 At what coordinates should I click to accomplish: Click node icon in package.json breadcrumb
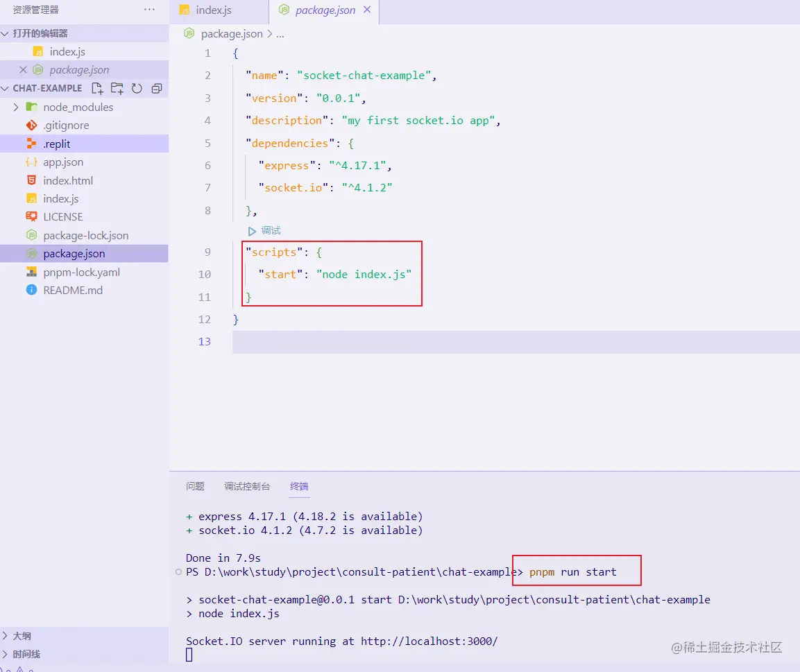pos(189,34)
